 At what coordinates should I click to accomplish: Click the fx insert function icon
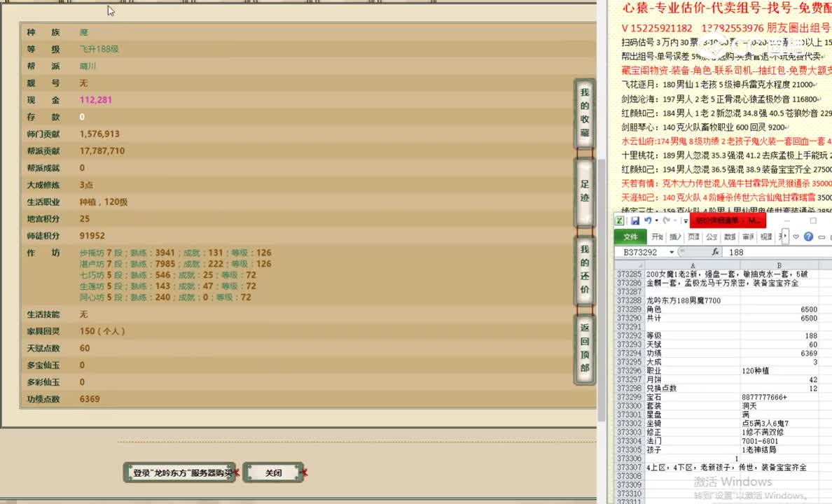(x=715, y=252)
